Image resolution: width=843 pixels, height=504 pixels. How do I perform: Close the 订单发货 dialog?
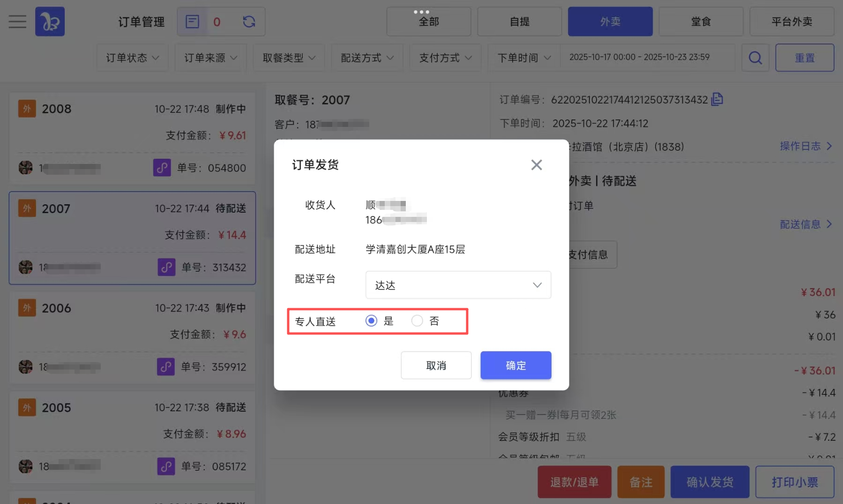point(536,165)
